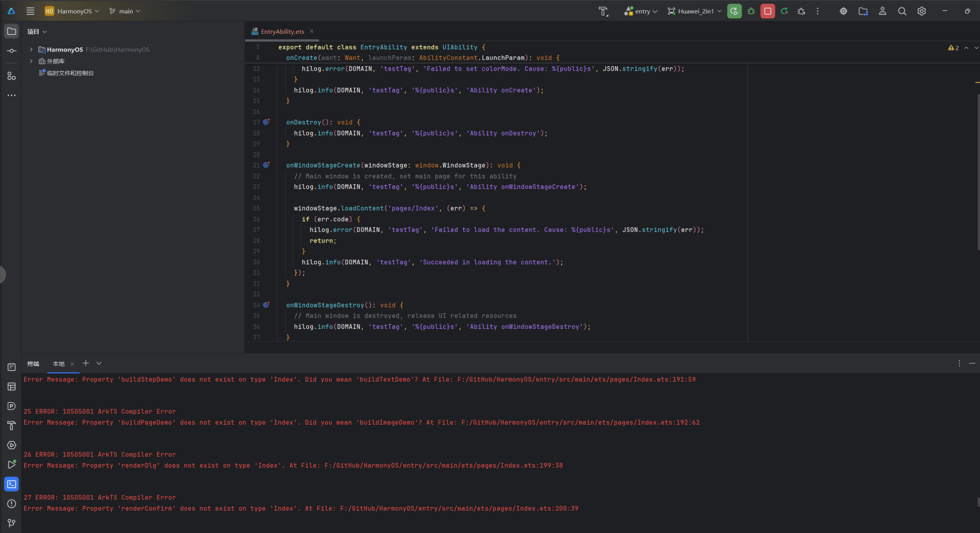Click gutter marker beside onWindowStageDestroy
This screenshot has height=533, width=980.
tap(266, 304)
